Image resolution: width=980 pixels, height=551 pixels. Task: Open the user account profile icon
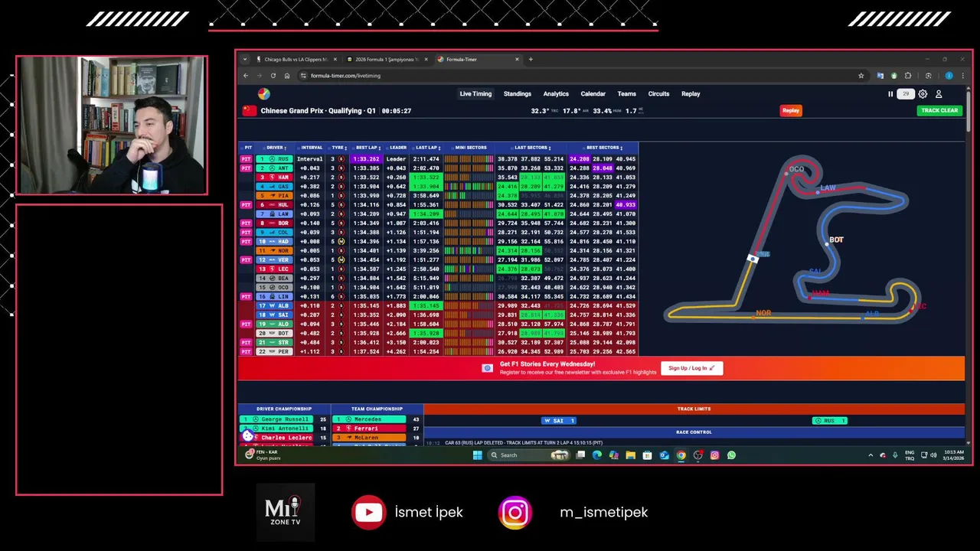(939, 94)
